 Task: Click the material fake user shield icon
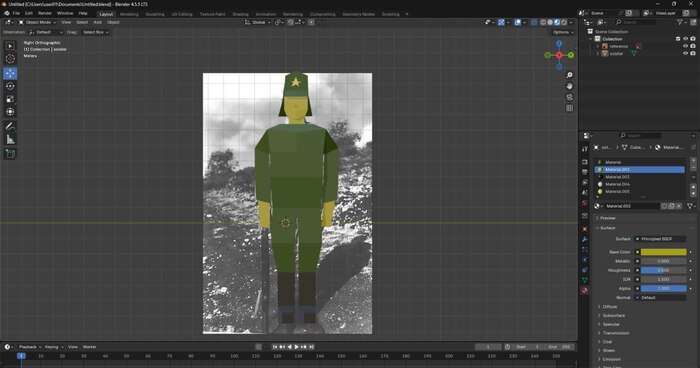coord(664,206)
